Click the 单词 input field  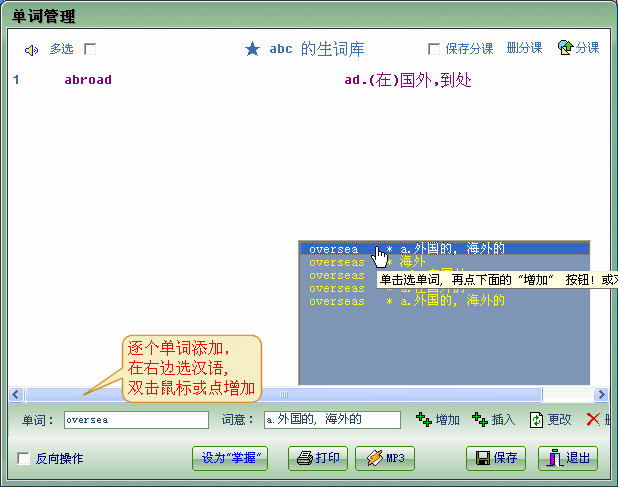136,420
